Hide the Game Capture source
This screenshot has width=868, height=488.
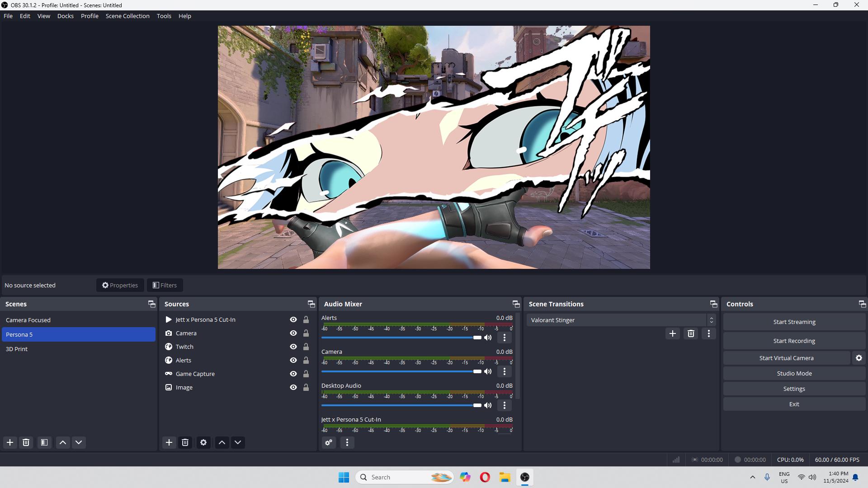(x=293, y=373)
